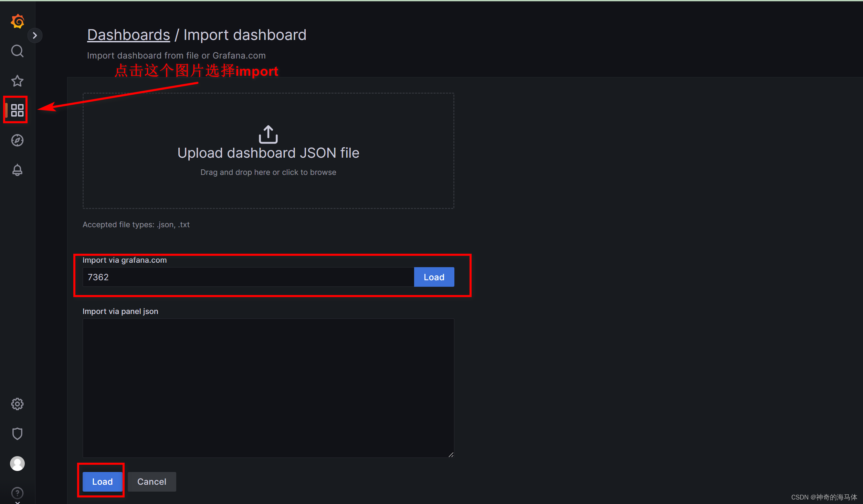863x504 pixels.
Task: Focus the Import via panel json textarea
Action: (268, 388)
